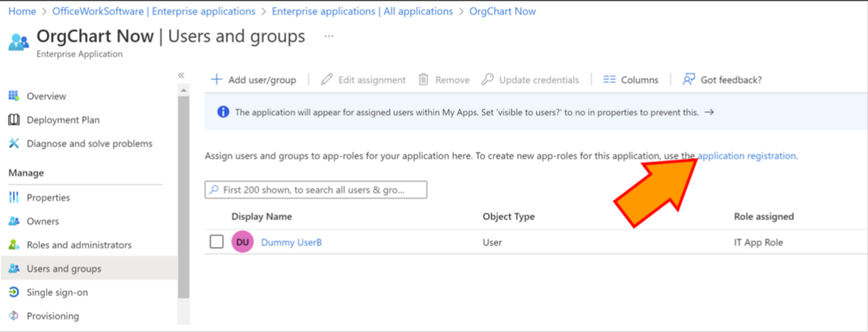Open OfficeWorkSoftware | Enterprise applications breadcrumb

(154, 11)
